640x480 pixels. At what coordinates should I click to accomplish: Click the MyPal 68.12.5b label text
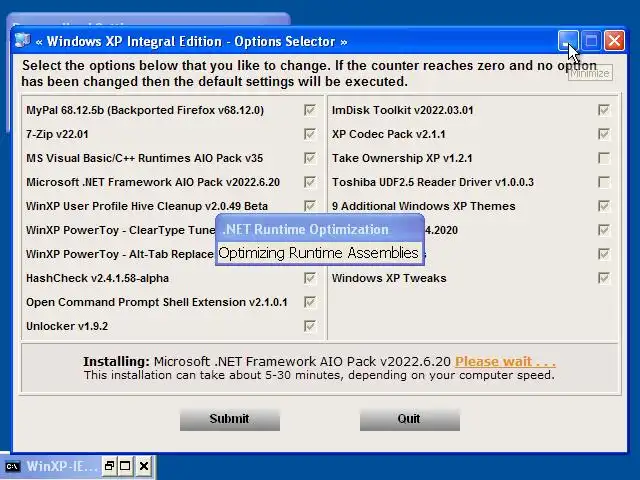click(145, 110)
